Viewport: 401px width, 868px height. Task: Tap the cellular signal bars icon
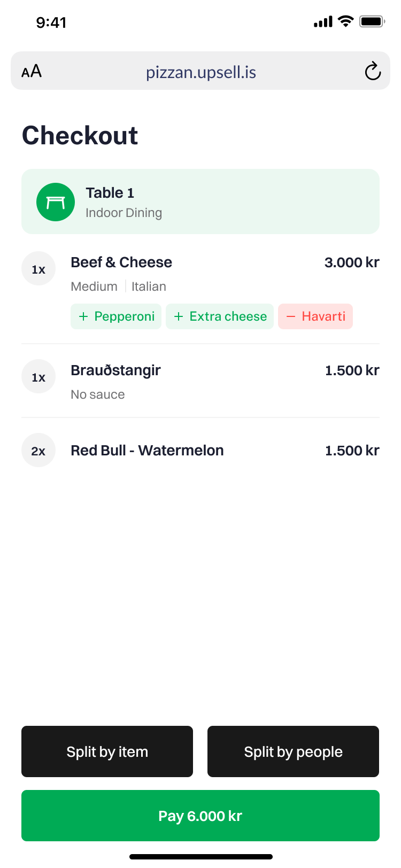tap(323, 22)
